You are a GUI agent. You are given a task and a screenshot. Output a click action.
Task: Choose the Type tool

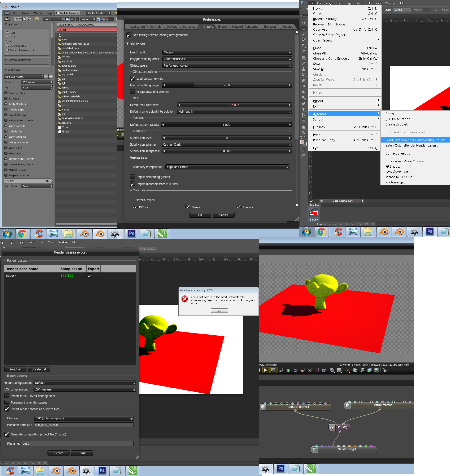[x=303, y=109]
